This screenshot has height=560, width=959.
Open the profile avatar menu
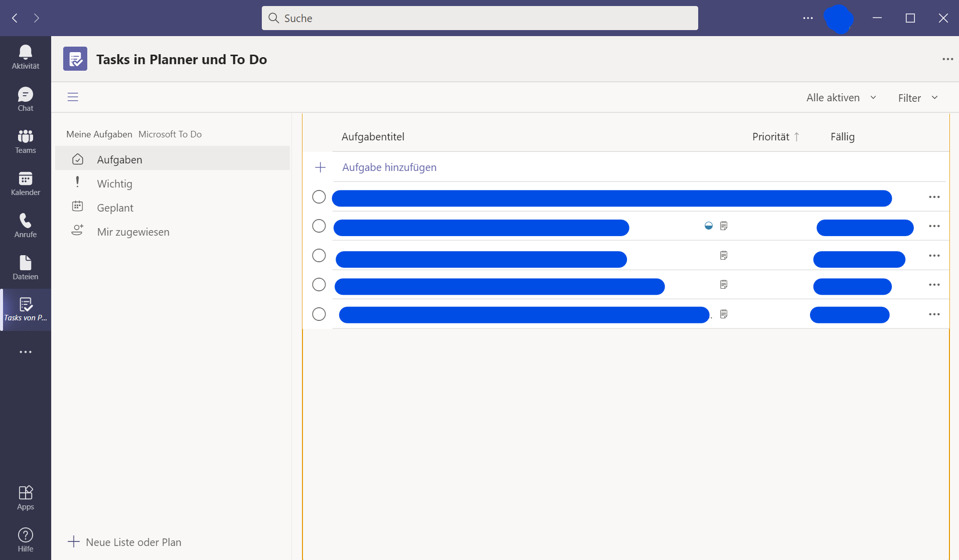[x=838, y=19]
